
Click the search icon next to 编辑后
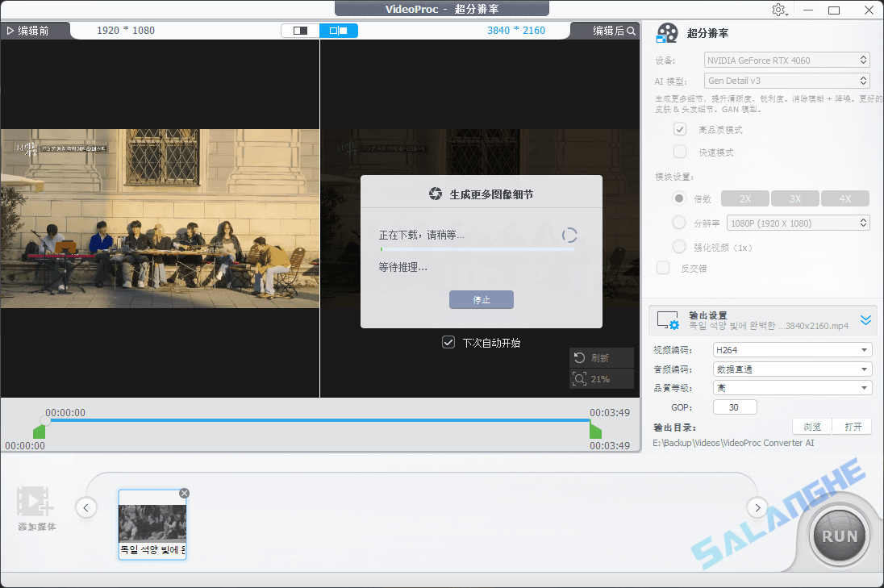pyautogui.click(x=630, y=30)
